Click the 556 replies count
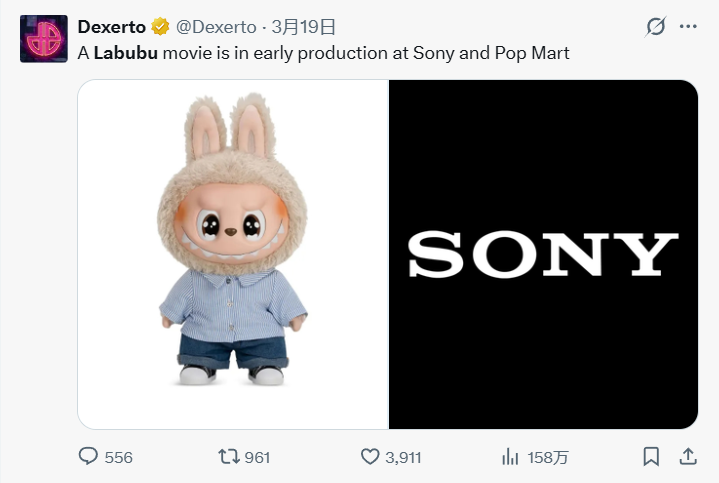This screenshot has width=719, height=483. 118,457
